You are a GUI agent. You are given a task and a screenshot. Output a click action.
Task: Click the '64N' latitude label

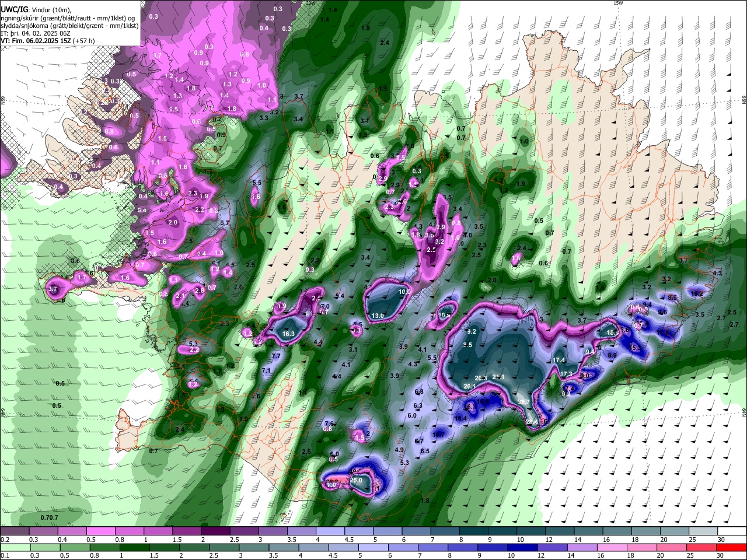(744, 412)
